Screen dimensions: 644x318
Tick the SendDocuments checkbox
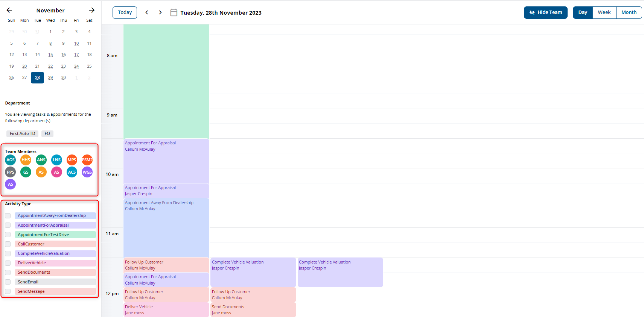(8, 273)
